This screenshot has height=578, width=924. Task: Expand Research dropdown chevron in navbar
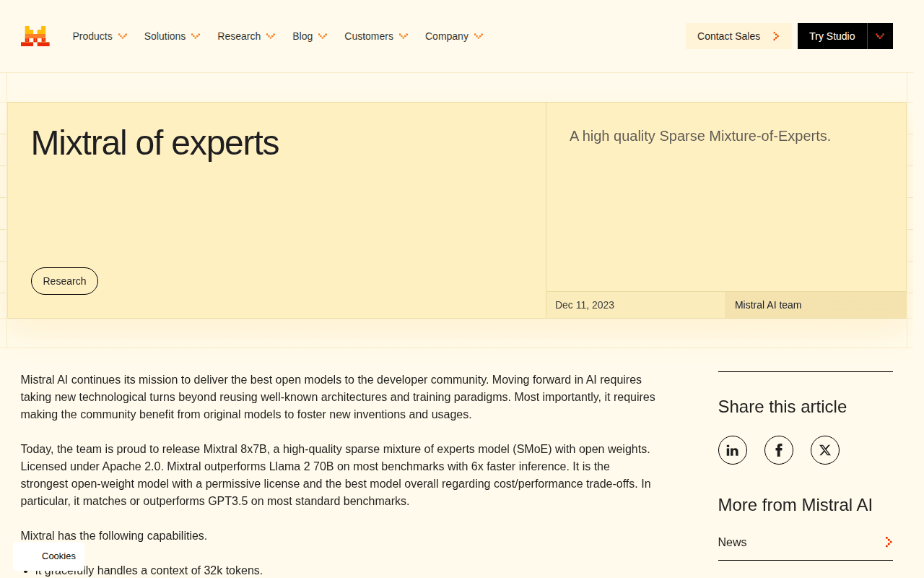click(x=271, y=36)
